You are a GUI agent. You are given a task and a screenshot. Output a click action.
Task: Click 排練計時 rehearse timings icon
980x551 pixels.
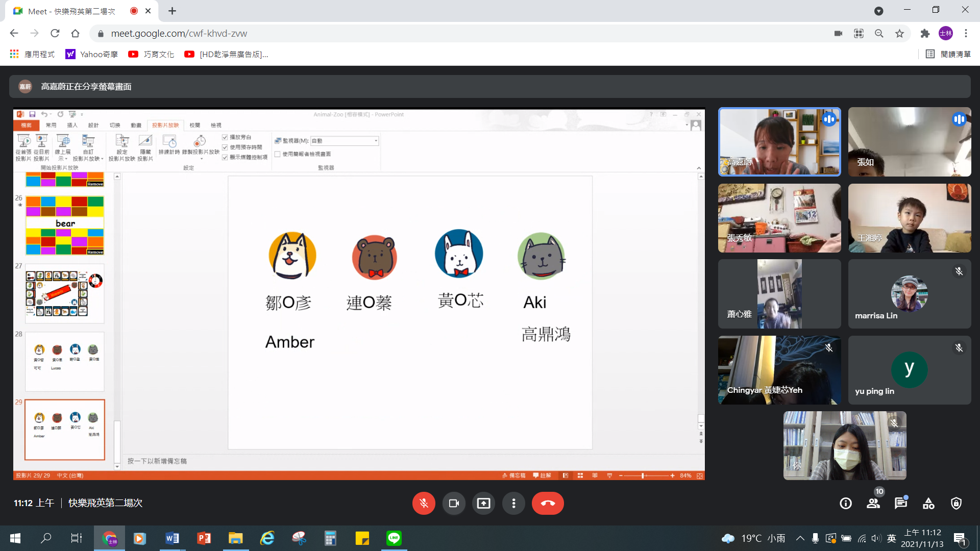point(169,145)
